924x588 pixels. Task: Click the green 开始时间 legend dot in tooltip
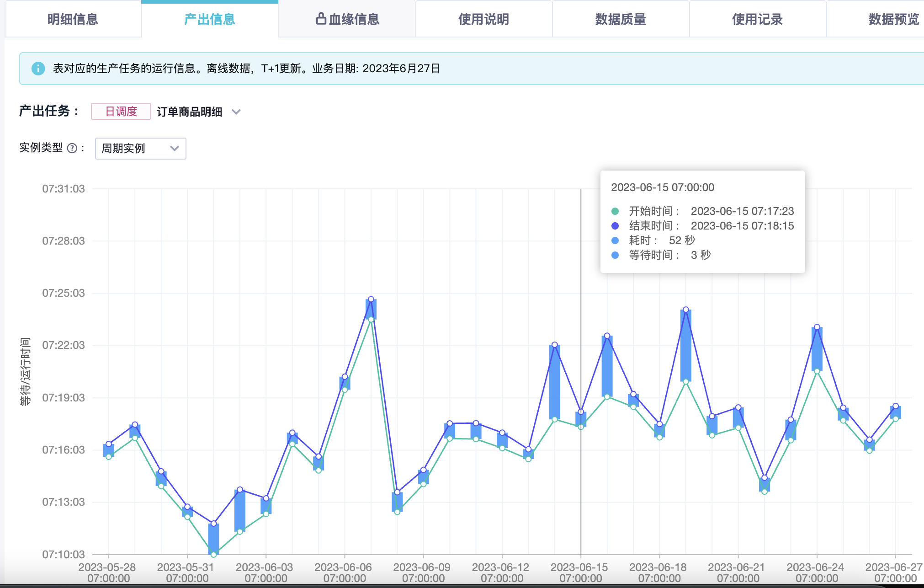615,211
